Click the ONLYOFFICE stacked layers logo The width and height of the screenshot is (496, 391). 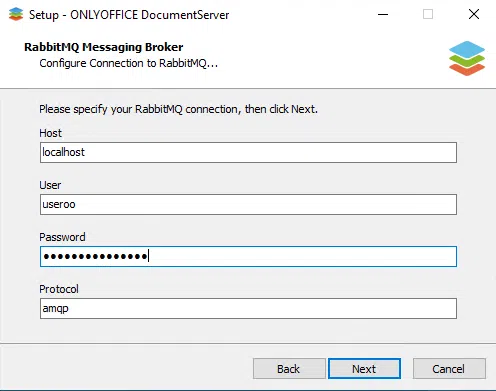click(x=467, y=58)
